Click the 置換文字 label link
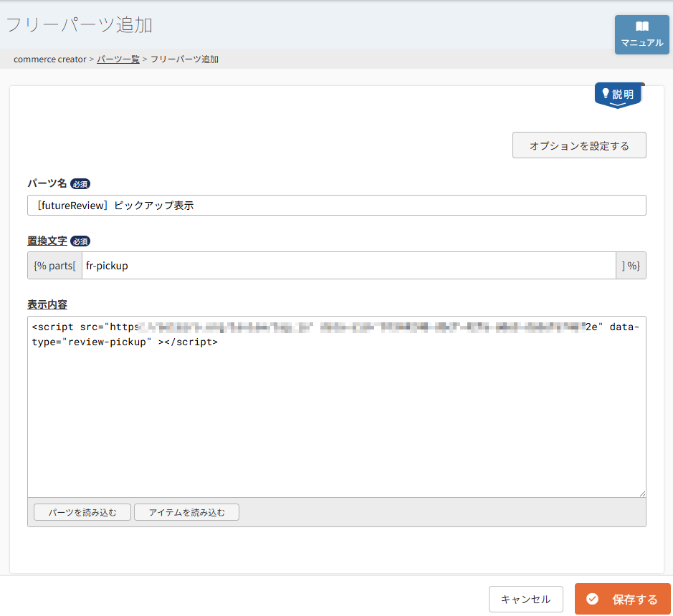This screenshot has width=673, height=616. 47,241
